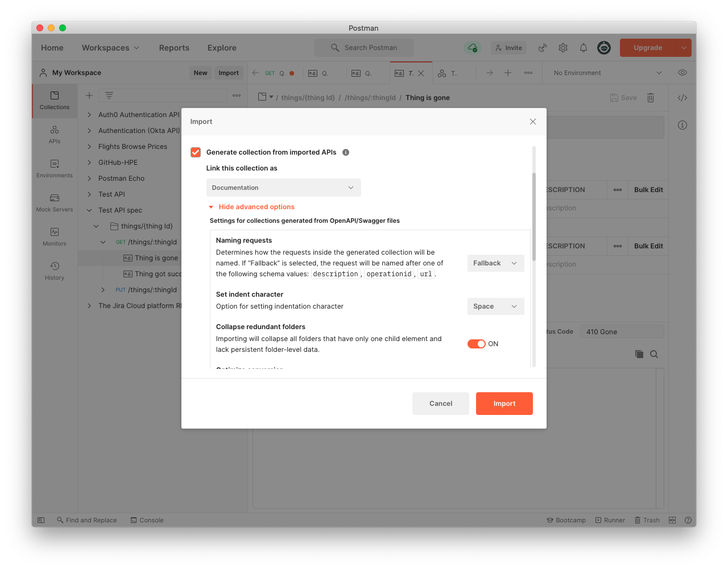Click the Import dialog scrollbar
Image resolution: width=728 pixels, height=569 pixels.
click(534, 216)
